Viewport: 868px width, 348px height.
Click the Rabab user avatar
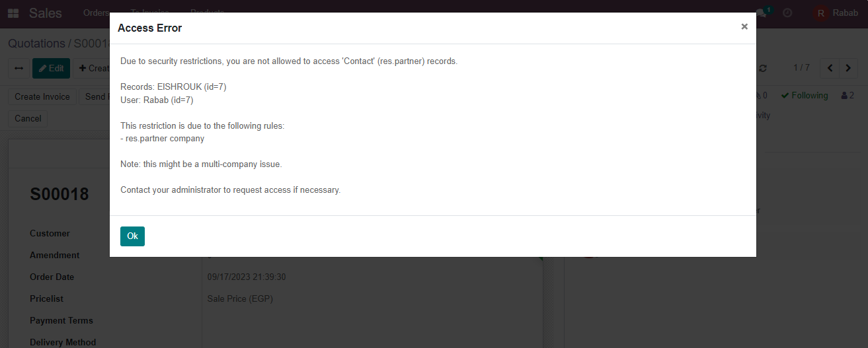tap(821, 13)
